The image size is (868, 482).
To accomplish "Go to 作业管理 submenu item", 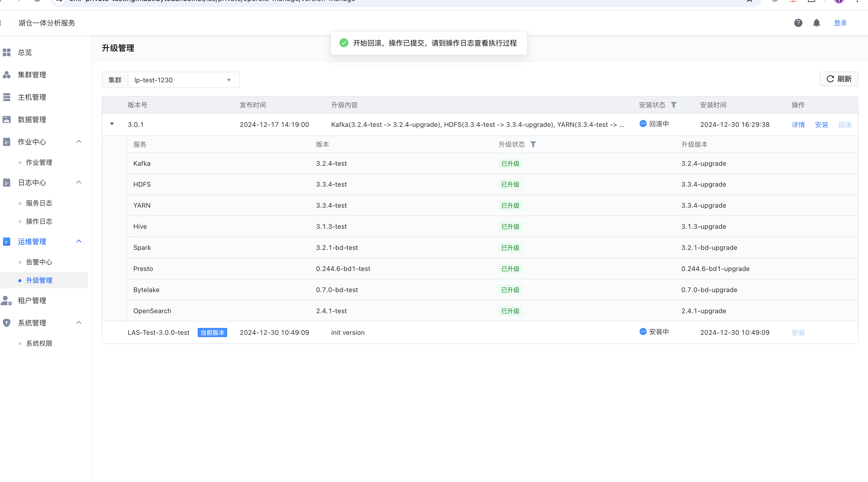I will [x=39, y=162].
